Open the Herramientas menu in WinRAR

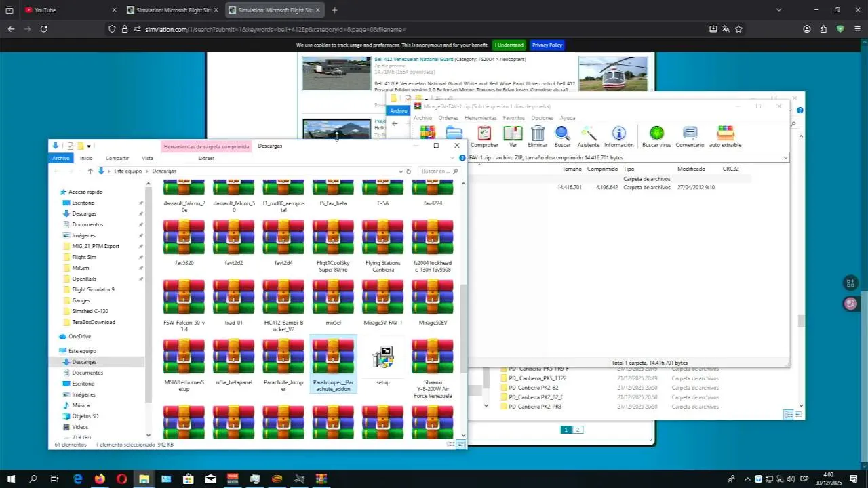480,118
